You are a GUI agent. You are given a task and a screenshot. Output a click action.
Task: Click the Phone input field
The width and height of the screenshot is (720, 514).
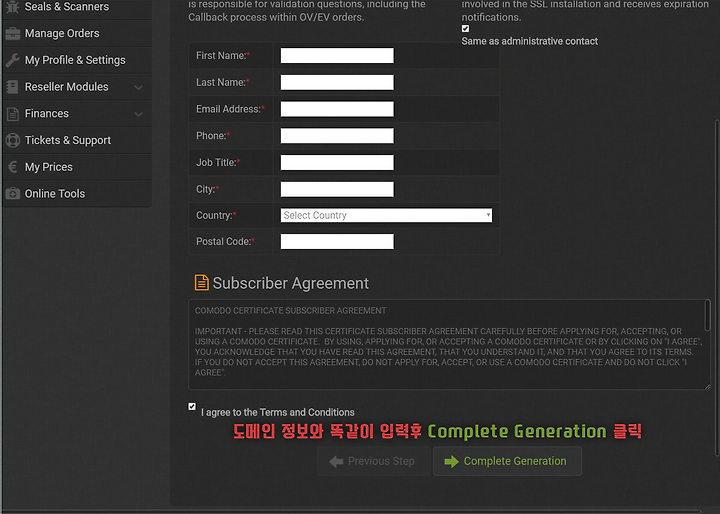[x=337, y=136]
